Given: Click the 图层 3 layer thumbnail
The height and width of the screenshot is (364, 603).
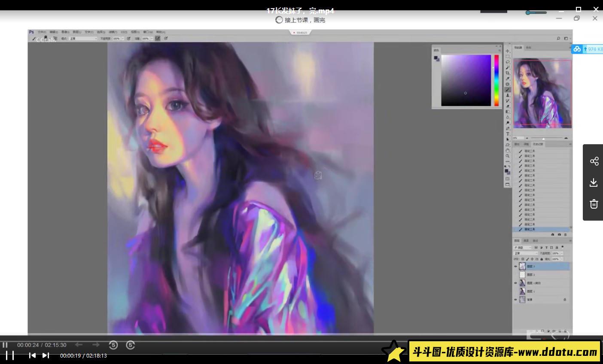Looking at the screenshot, I should tap(522, 267).
